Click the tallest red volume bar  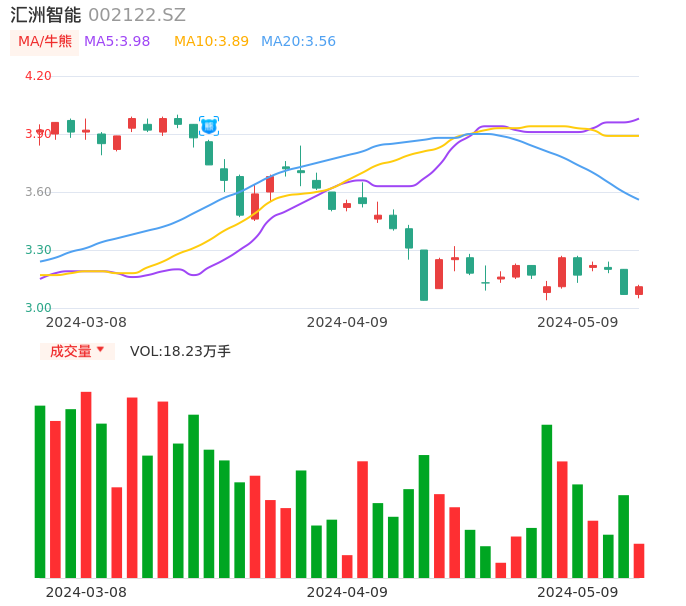pos(86,484)
